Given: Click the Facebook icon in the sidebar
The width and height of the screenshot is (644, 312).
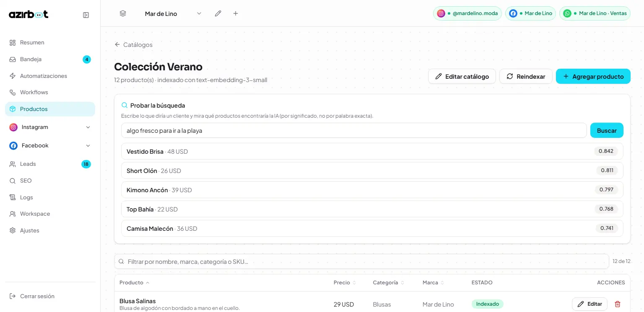Looking at the screenshot, I should click(13, 146).
